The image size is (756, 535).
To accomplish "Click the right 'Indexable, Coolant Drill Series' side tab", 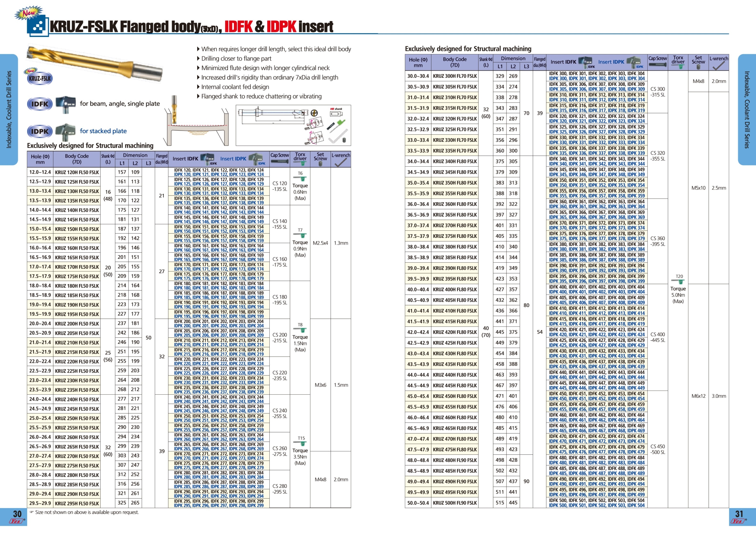I will point(747,110).
